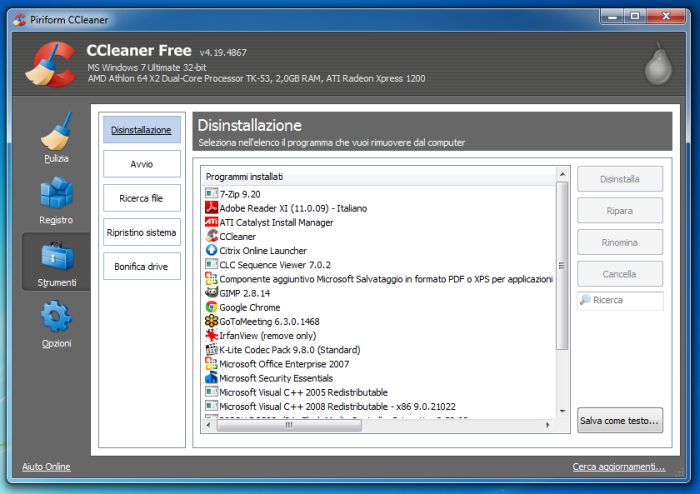
Task: Select "Adobe Reader XI (11.0.09) - Italiano" text
Action: (293, 208)
